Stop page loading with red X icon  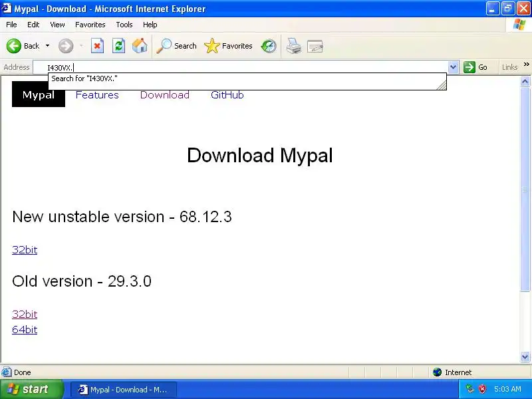click(97, 46)
